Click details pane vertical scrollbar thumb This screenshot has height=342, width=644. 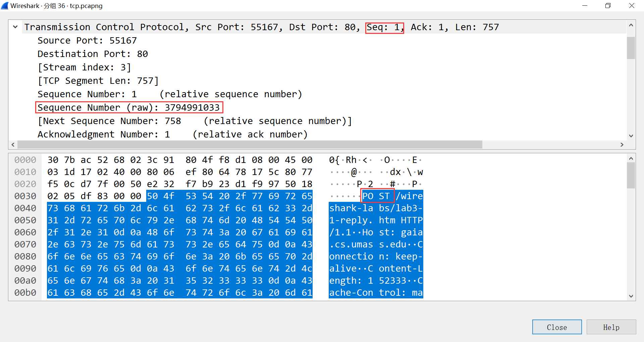(631, 48)
